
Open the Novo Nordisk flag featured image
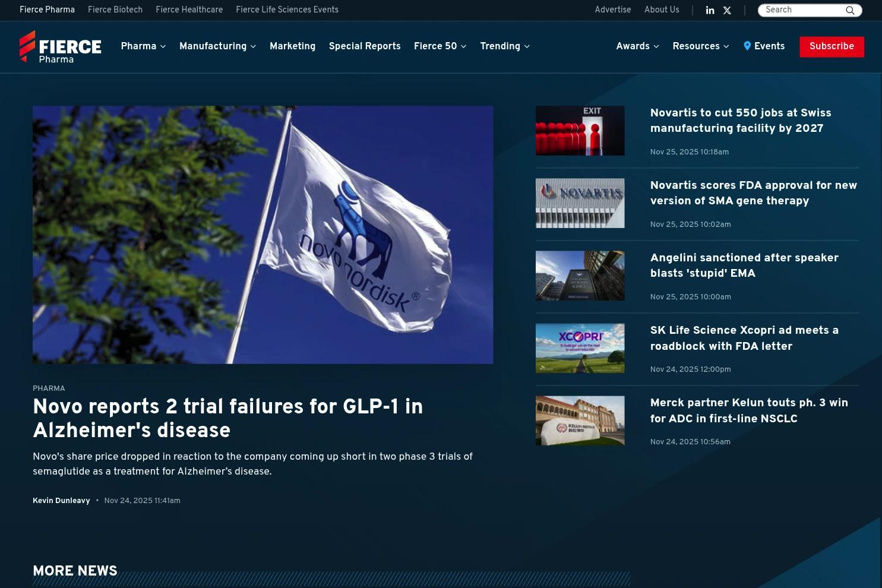pyautogui.click(x=263, y=235)
